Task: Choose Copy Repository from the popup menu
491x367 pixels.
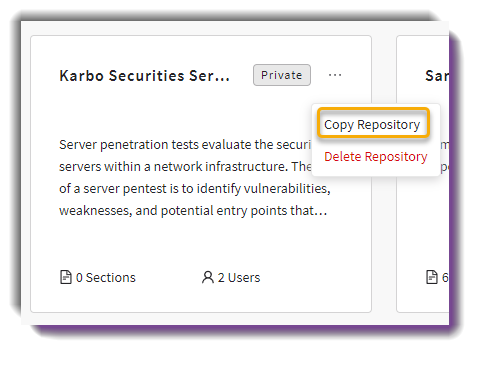Action: tap(372, 125)
